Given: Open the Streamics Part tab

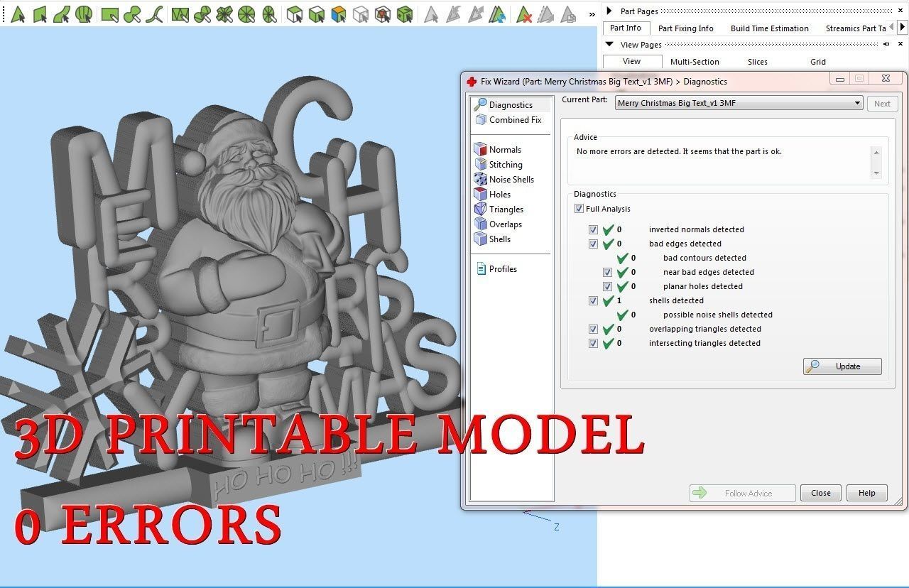Looking at the screenshot, I should (x=856, y=28).
